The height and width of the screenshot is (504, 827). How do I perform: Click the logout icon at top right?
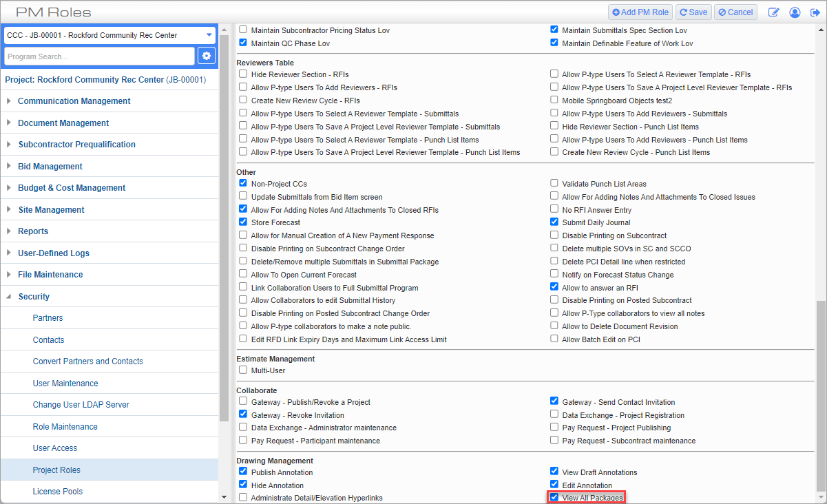coord(815,12)
